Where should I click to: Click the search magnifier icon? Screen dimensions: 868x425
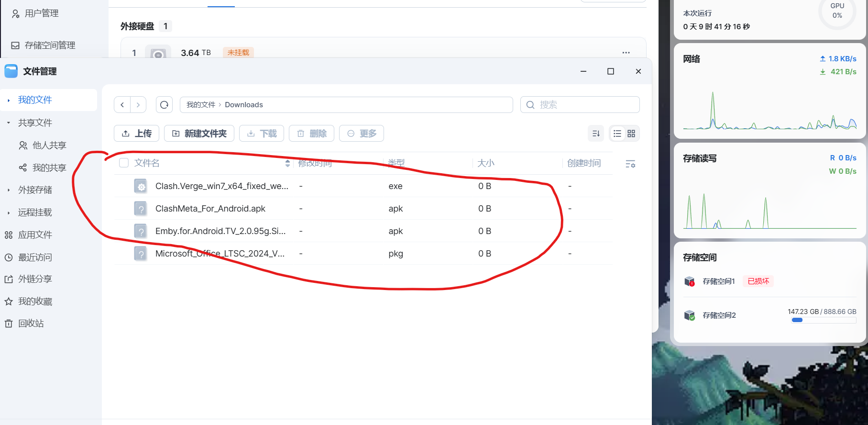tap(530, 105)
